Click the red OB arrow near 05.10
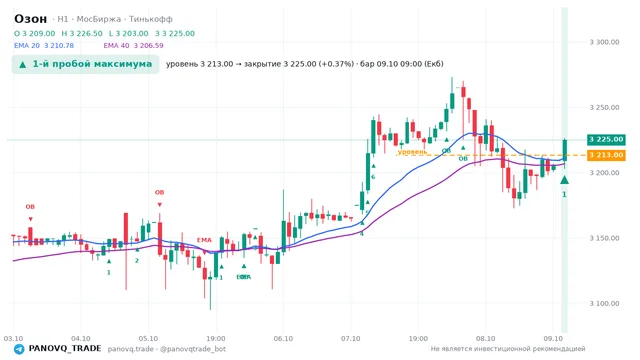 tap(160, 205)
